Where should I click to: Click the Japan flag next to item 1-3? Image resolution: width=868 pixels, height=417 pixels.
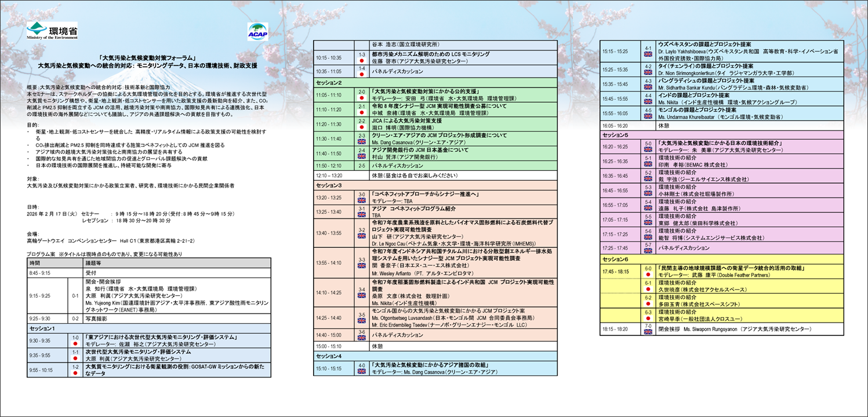point(361,60)
